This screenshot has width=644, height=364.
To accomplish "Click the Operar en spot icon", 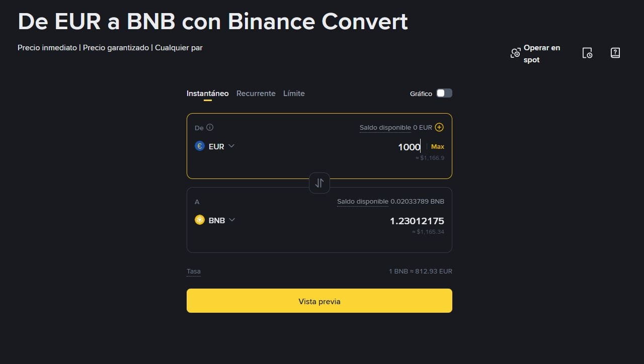I will click(515, 53).
